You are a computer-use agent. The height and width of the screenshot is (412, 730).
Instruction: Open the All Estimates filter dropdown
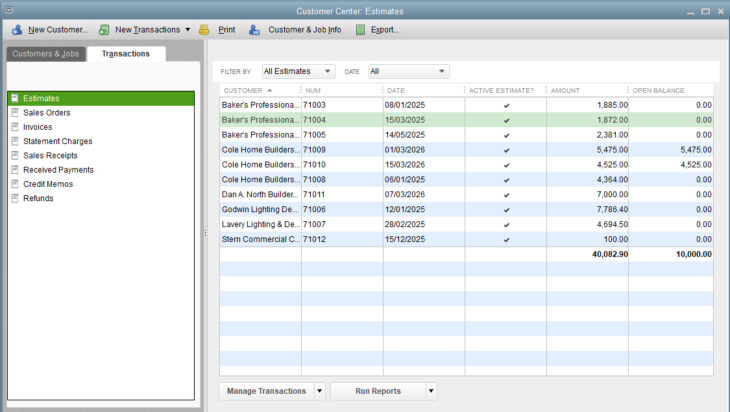pos(298,71)
